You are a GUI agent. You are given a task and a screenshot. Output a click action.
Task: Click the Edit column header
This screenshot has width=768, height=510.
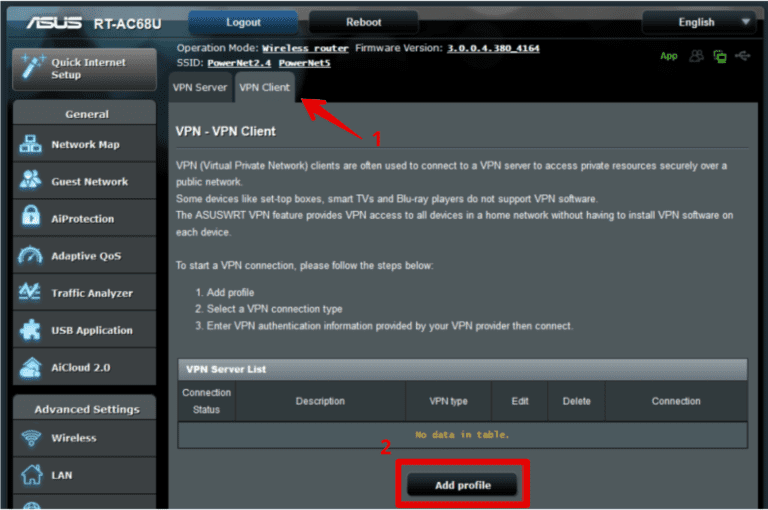click(x=520, y=401)
